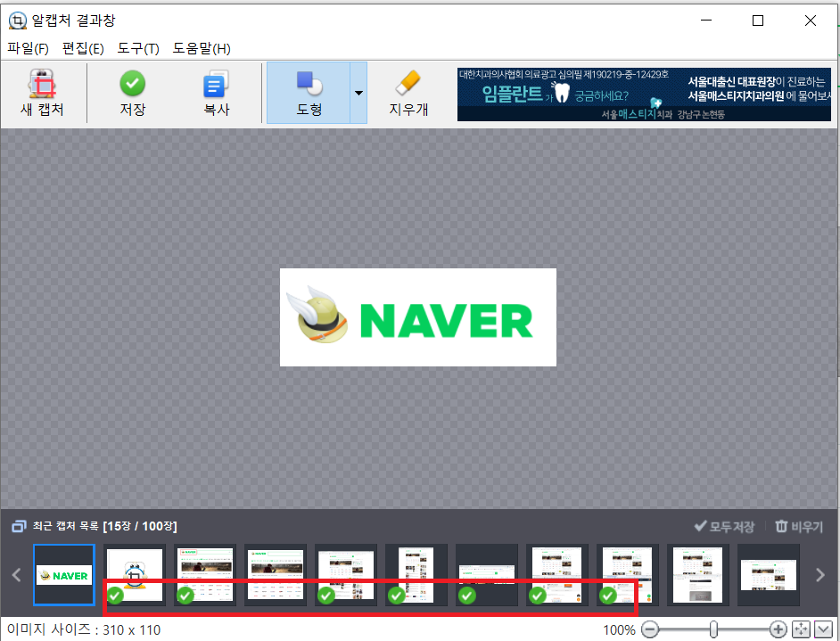
Task: Click the NAVER logo captured image
Action: [418, 317]
